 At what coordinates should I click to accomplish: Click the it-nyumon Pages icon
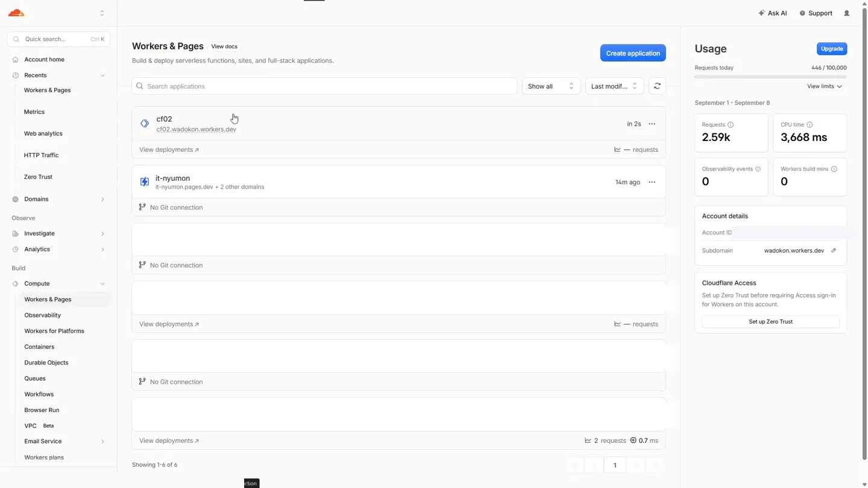(145, 182)
